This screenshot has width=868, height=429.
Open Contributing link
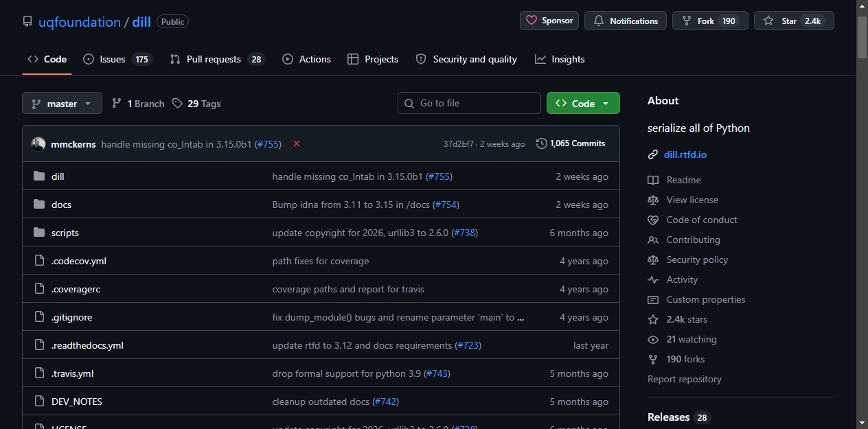pos(684,240)
